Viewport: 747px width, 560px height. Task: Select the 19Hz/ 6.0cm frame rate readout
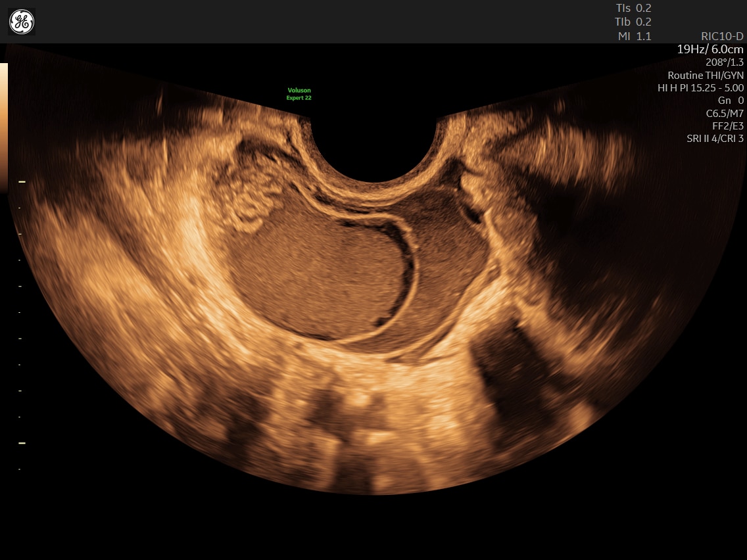click(x=710, y=49)
